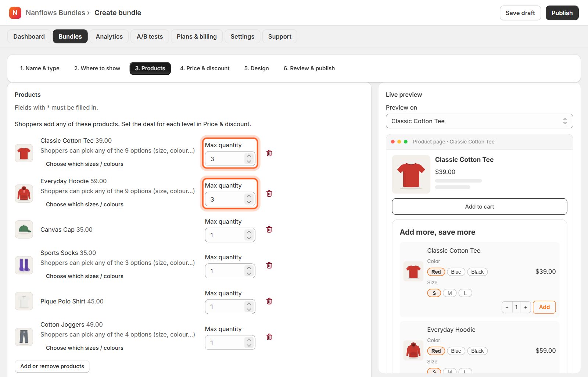This screenshot has width=588, height=377.
Task: Click Add for Classic Cotton Tee in preview
Action: tap(544, 307)
